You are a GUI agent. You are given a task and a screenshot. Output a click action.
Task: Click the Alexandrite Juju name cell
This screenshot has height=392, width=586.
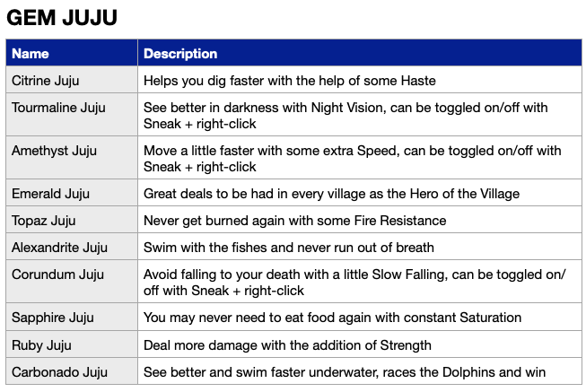click(72, 247)
